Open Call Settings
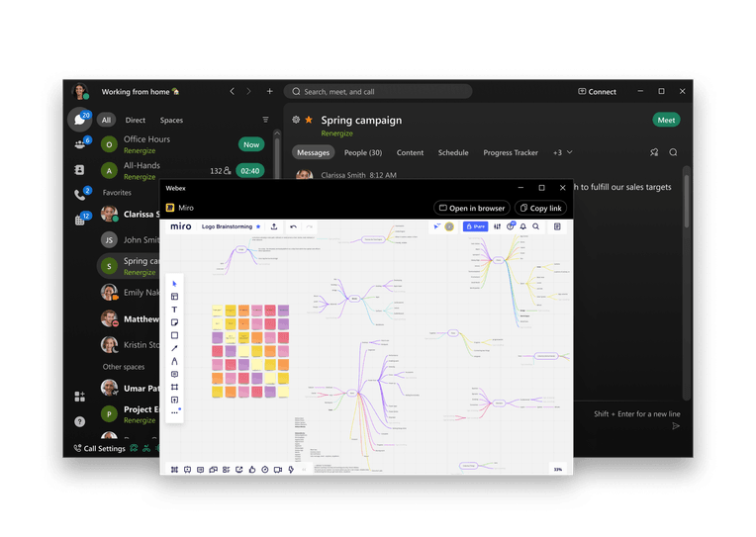The width and height of the screenshot is (756, 537). tap(99, 448)
